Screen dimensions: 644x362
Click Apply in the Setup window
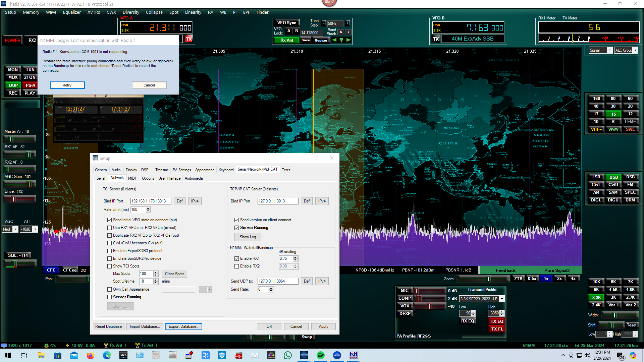pos(323,326)
